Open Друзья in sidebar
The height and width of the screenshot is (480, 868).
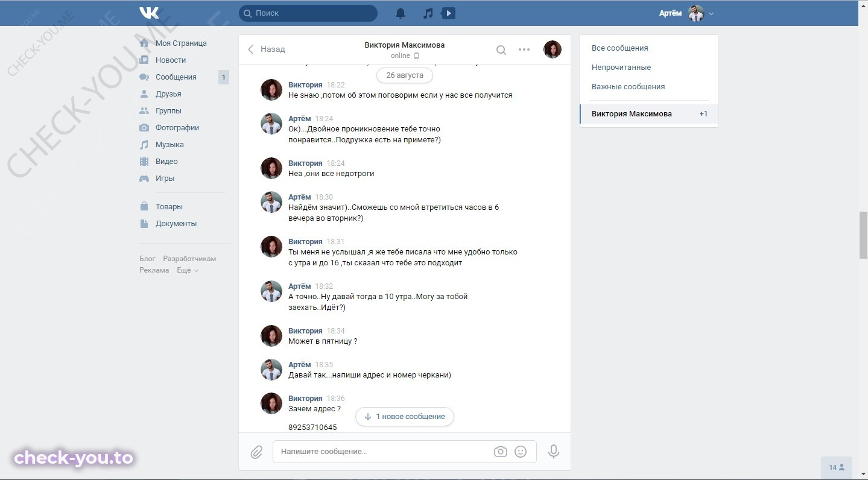(168, 94)
